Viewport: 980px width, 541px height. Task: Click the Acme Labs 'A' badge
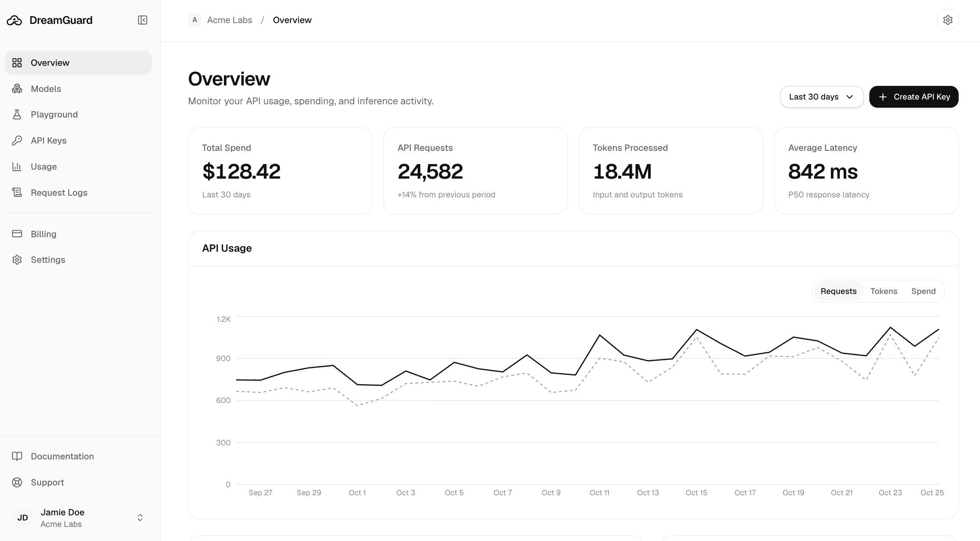[x=195, y=20]
